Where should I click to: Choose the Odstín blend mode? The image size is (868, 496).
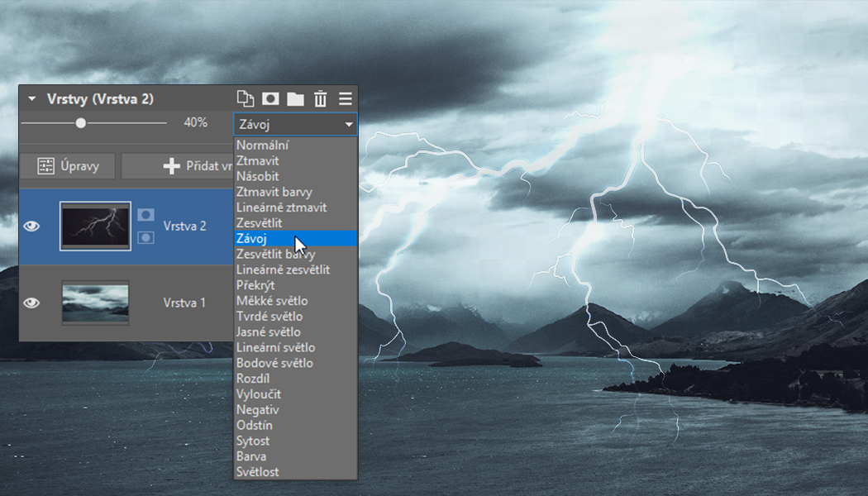[296, 425]
